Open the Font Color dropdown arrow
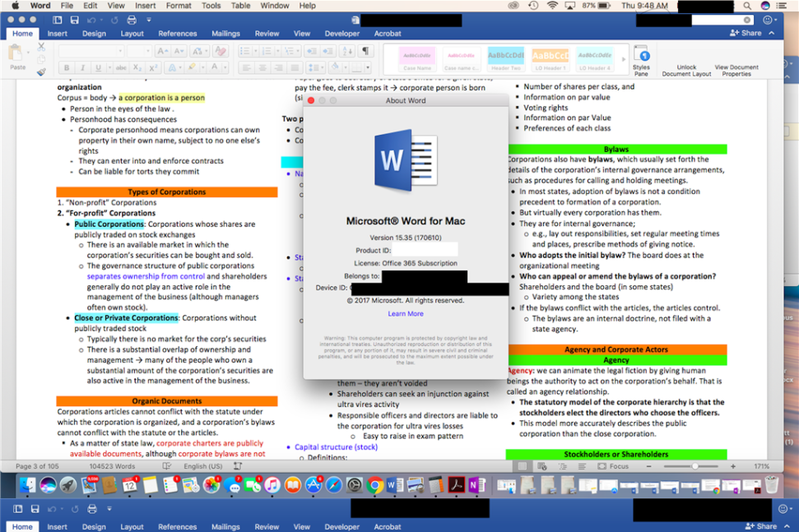 tap(225, 67)
